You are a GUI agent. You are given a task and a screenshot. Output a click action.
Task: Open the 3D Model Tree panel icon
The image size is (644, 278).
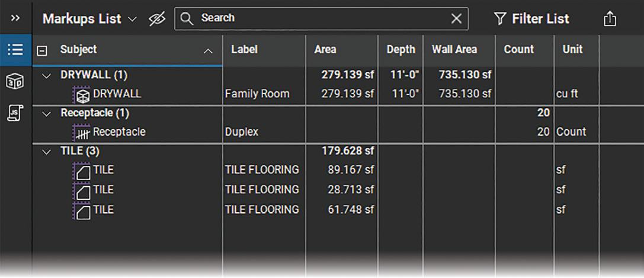(15, 82)
